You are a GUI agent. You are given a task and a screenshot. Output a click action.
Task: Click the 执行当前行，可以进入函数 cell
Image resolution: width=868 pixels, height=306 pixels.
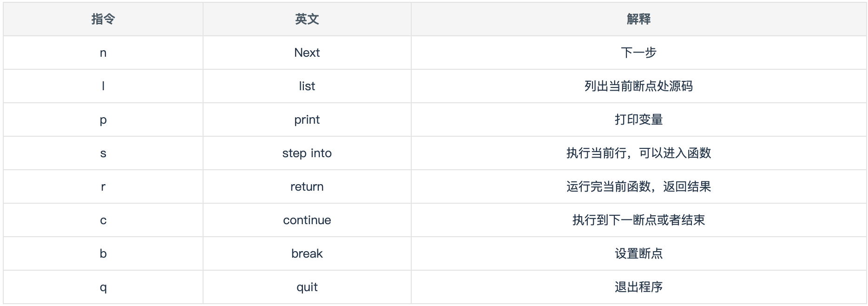(x=638, y=153)
